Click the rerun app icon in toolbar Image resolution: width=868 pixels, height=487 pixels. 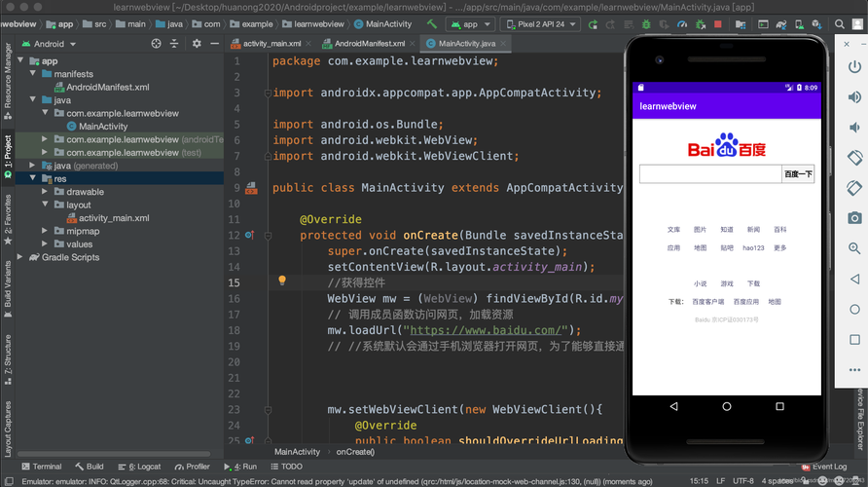[x=593, y=24]
